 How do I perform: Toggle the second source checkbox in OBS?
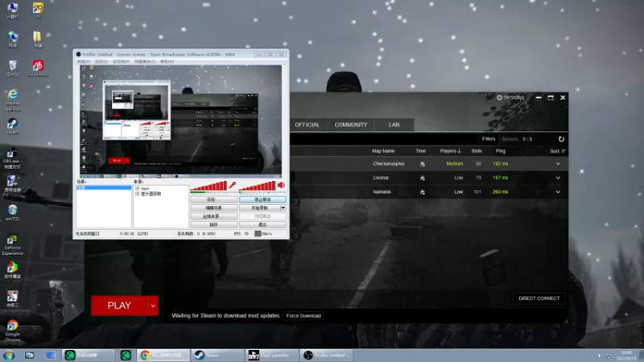[138, 194]
